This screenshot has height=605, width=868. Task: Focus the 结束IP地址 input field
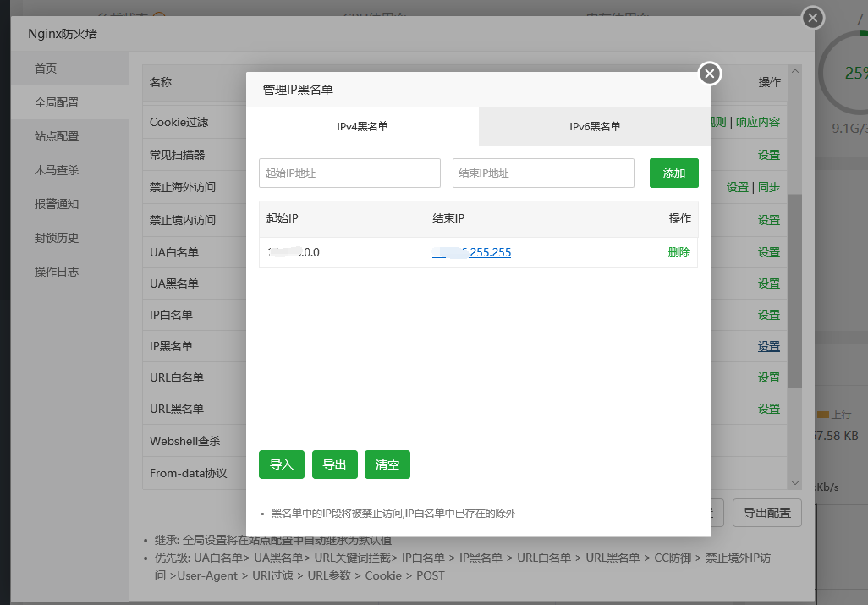(543, 173)
